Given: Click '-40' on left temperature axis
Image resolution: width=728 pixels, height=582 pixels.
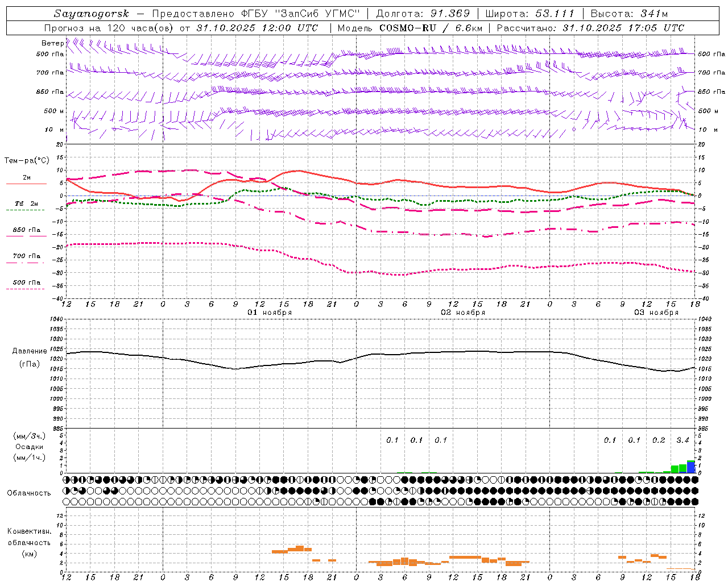Looking at the screenshot, I should (59, 298).
